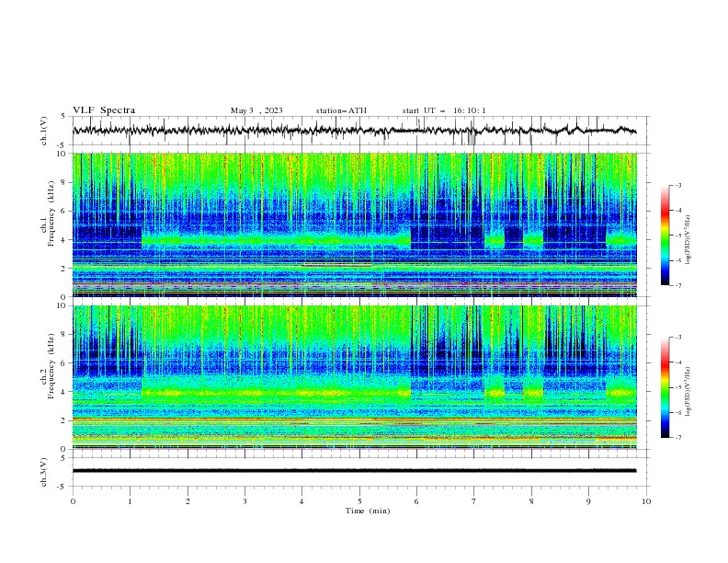Click time axis tick label "7"

[x=474, y=501]
